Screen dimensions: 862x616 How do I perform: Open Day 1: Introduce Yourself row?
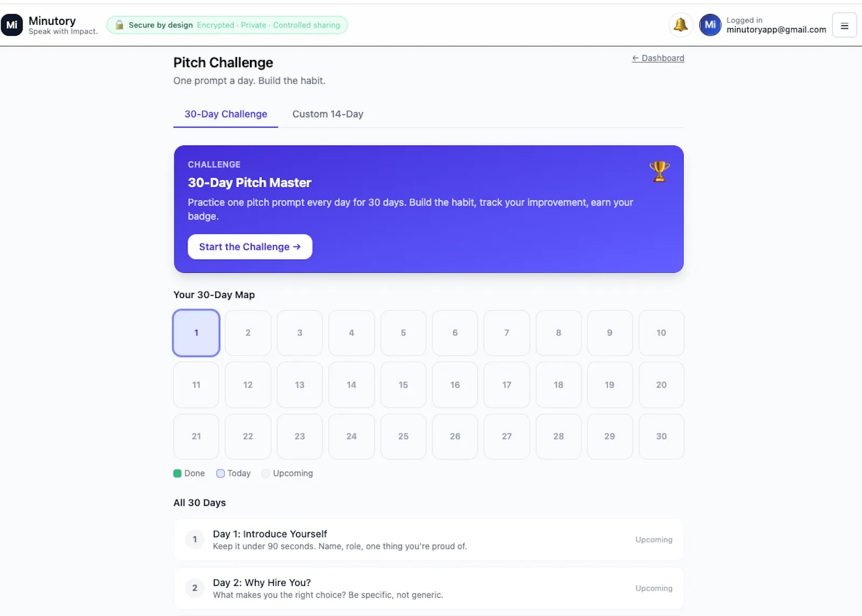point(429,540)
